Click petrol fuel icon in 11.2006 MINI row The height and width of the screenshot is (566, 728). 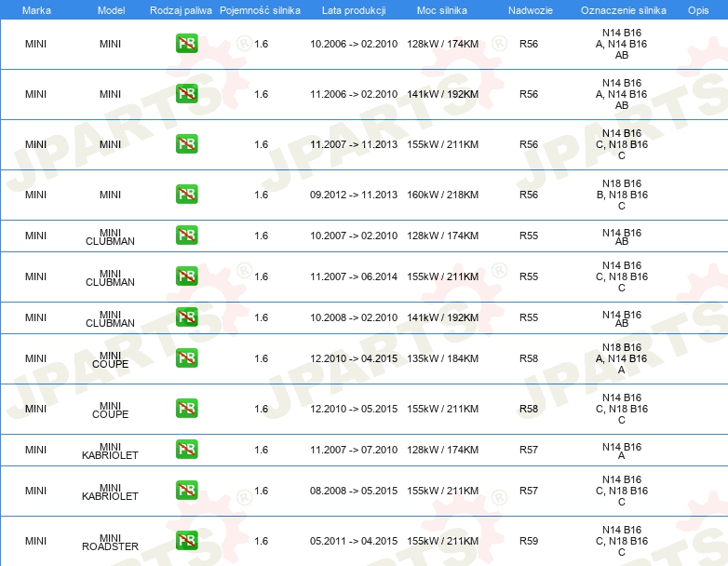186,94
